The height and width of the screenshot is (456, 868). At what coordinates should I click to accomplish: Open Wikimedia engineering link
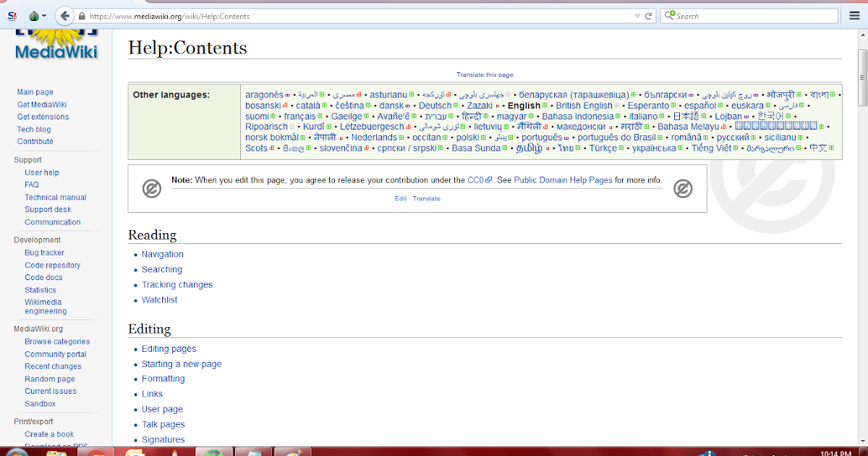click(46, 307)
